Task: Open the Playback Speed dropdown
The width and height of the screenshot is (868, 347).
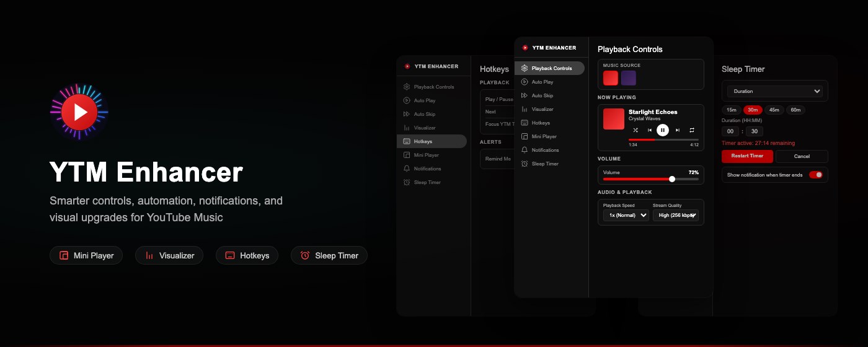Action: [x=626, y=215]
